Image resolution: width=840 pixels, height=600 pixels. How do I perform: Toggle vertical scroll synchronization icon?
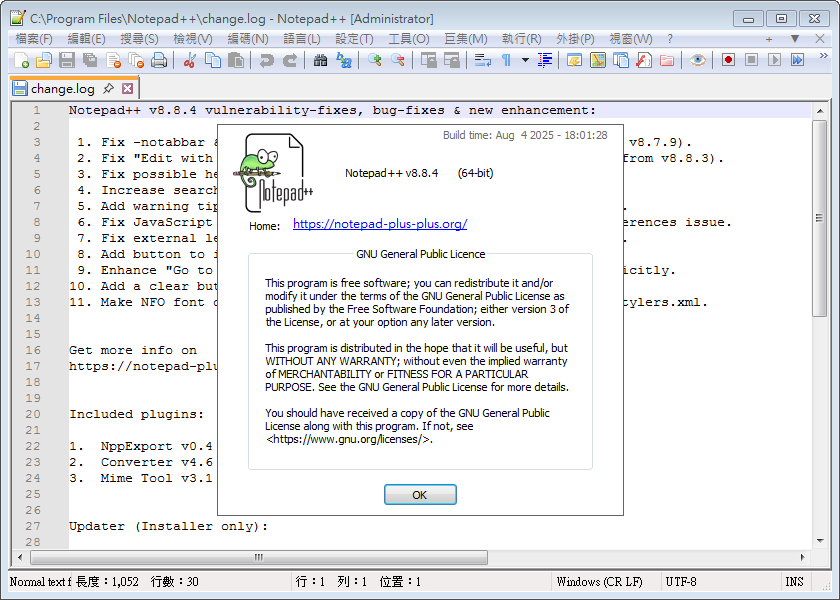(428, 60)
